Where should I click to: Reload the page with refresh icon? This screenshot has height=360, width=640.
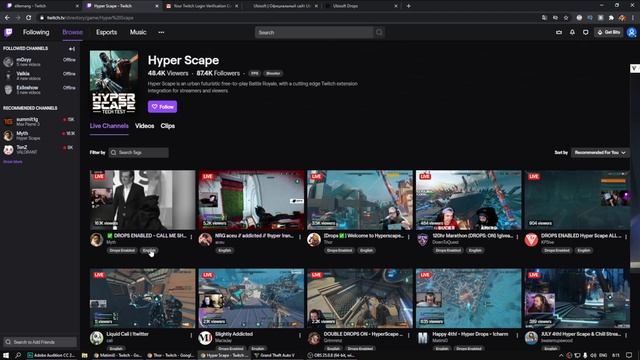29,18
